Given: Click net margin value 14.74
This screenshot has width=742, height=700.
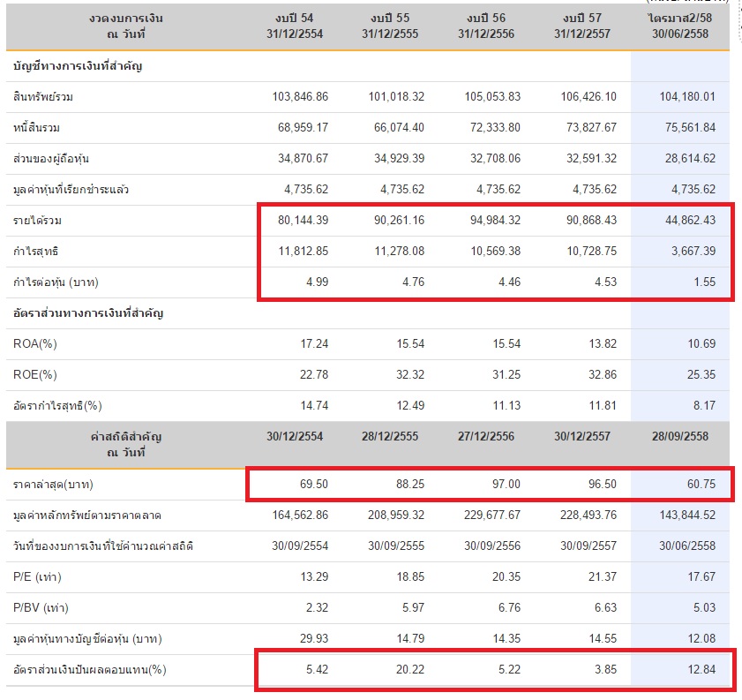Looking at the screenshot, I should tap(314, 406).
